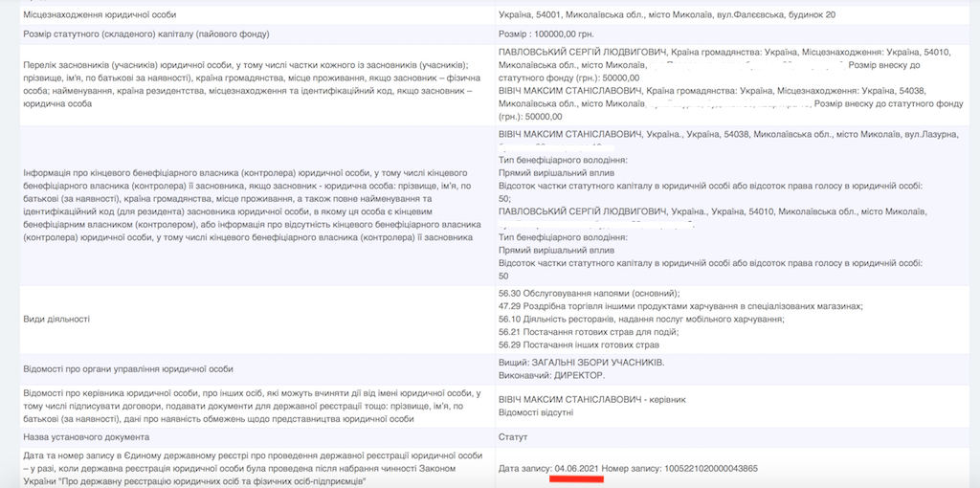
Task: Click 'ВІВІЧ МАКСИМ СТАНІСЛАВОВИЧ - керівник' entry
Action: pyautogui.click(x=592, y=399)
